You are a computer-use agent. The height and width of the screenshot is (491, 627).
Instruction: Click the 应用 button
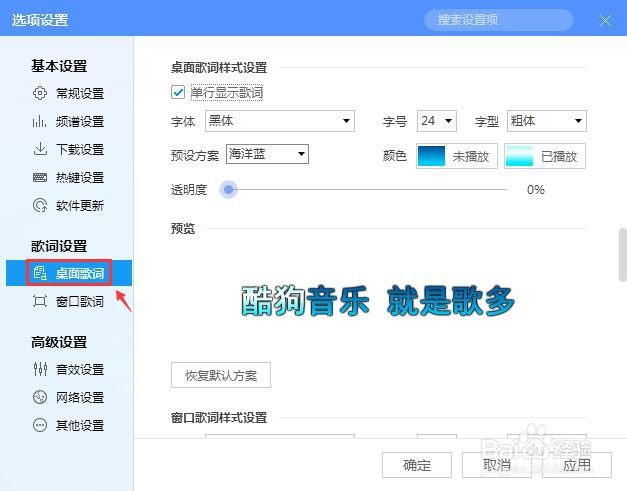point(577,465)
